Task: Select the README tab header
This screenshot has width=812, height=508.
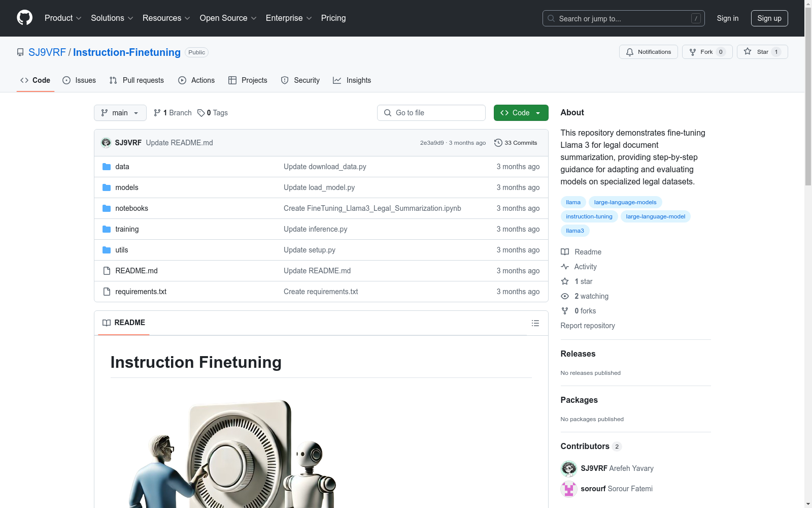Action: point(124,323)
